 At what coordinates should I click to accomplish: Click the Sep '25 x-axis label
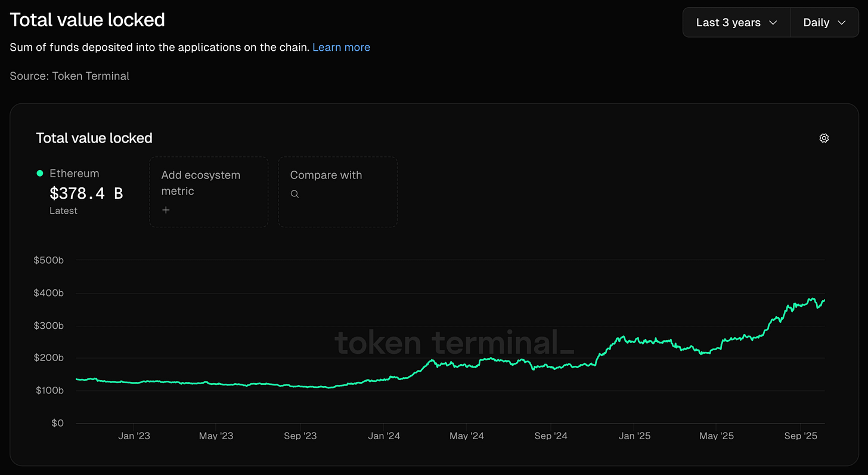(800, 436)
